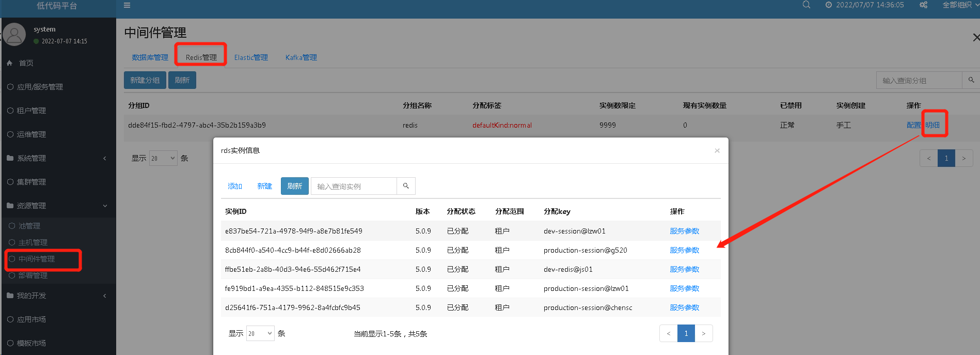
Task: Click search icon beside group query field
Action: coord(971,81)
